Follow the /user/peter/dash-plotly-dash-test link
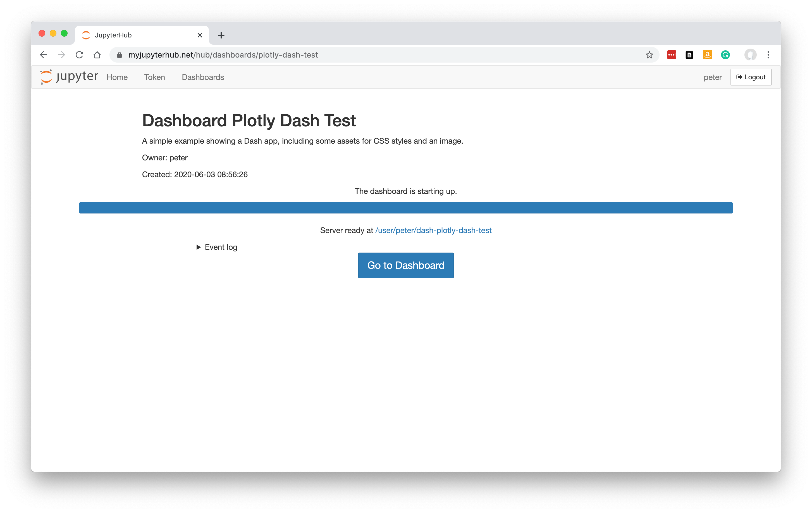The width and height of the screenshot is (812, 513). pyautogui.click(x=433, y=230)
